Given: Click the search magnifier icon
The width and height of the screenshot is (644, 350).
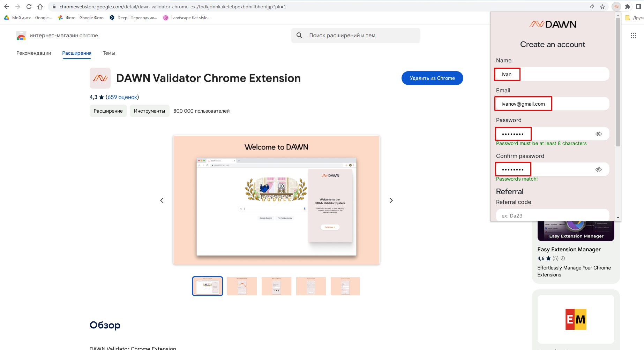Looking at the screenshot, I should (299, 36).
